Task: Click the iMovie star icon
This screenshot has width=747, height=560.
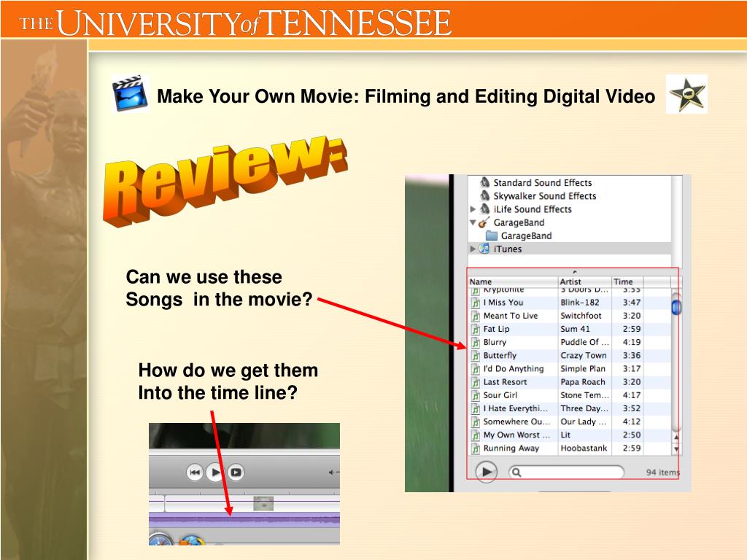Action: 686,94
